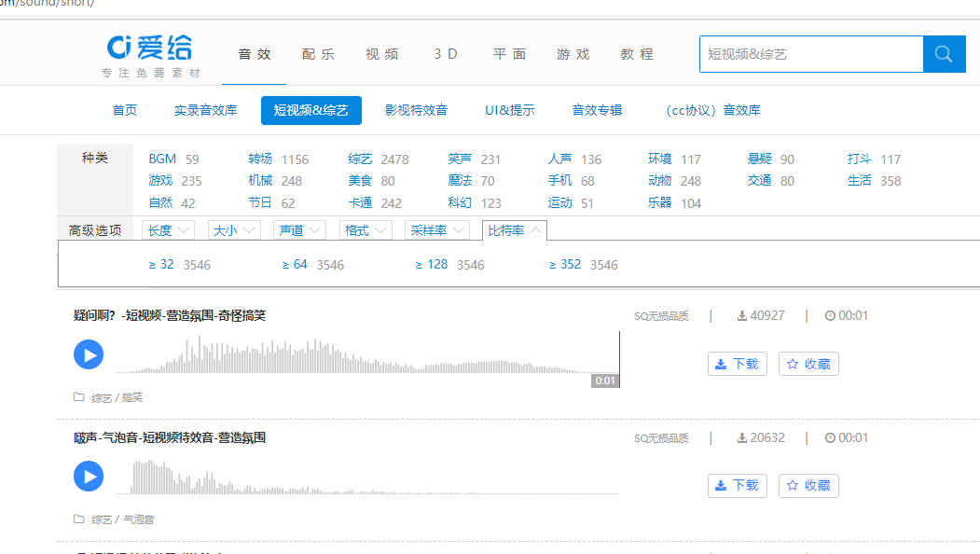Seek within the 疑问啊 waveform
This screenshot has height=554, width=980.
pos(367,355)
